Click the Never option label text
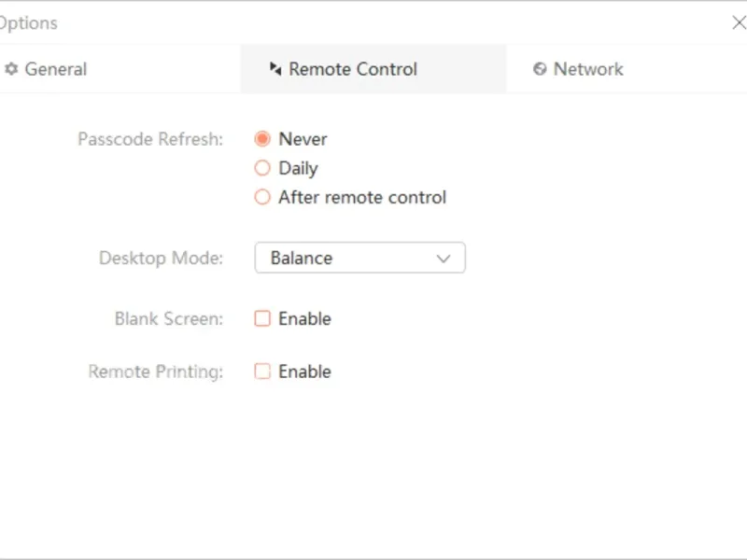Image resolution: width=747 pixels, height=560 pixels. (x=303, y=139)
